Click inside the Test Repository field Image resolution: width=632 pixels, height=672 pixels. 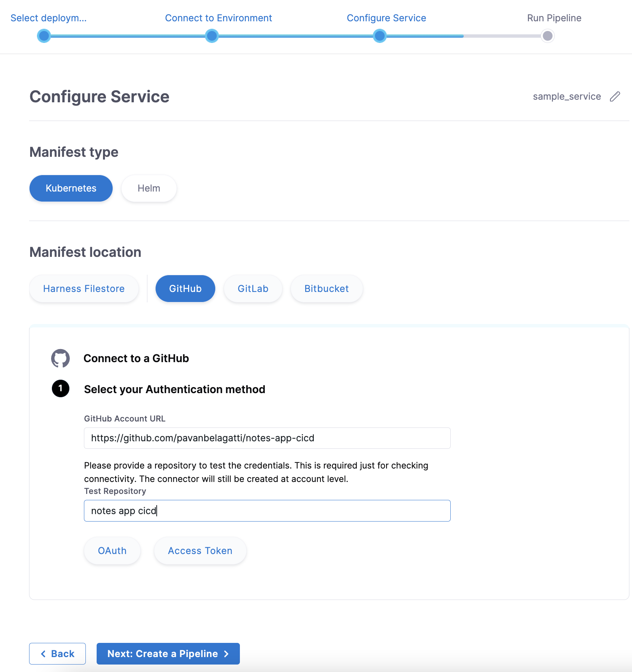(x=267, y=510)
